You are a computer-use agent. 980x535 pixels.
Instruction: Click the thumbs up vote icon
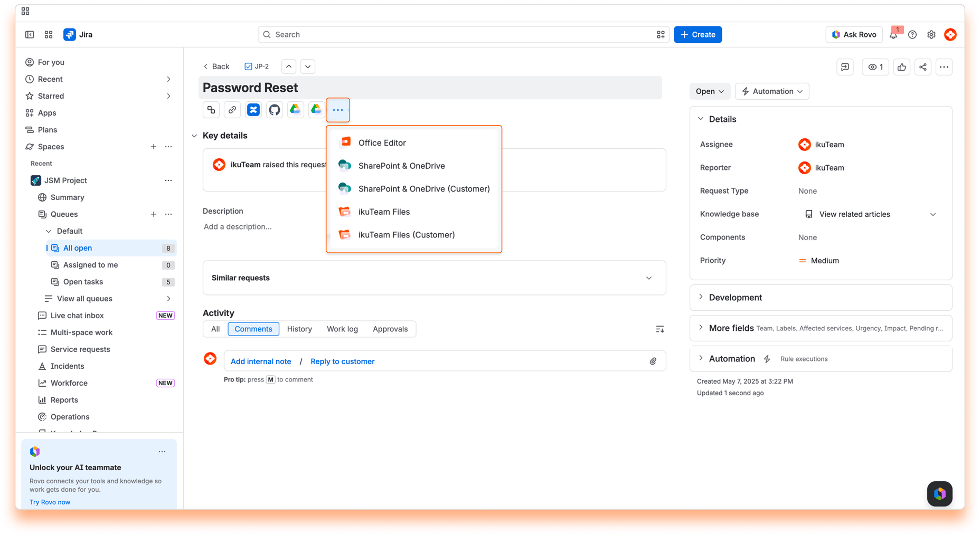(902, 67)
